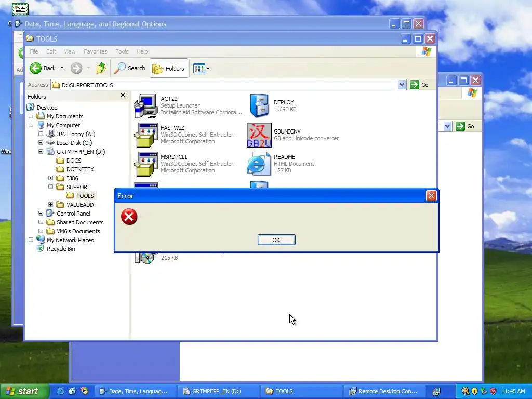Open the Tools menu
This screenshot has height=399, width=532.
[122, 51]
